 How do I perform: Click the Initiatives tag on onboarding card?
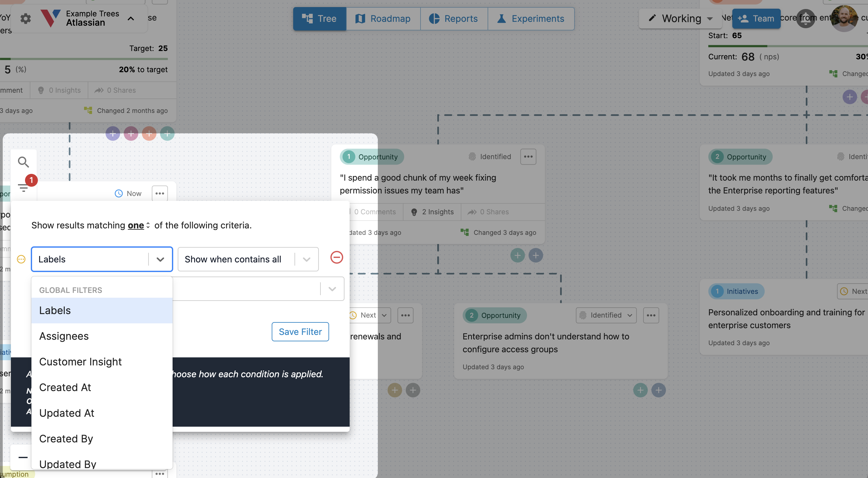coord(736,292)
